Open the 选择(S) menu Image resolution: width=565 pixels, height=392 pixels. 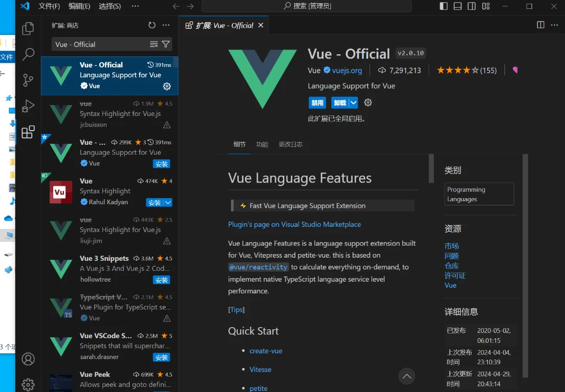(110, 6)
